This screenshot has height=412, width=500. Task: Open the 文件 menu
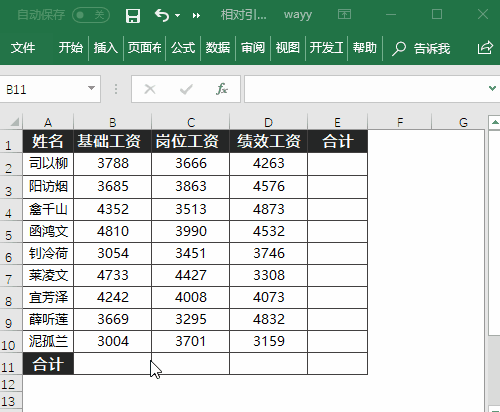(x=23, y=48)
